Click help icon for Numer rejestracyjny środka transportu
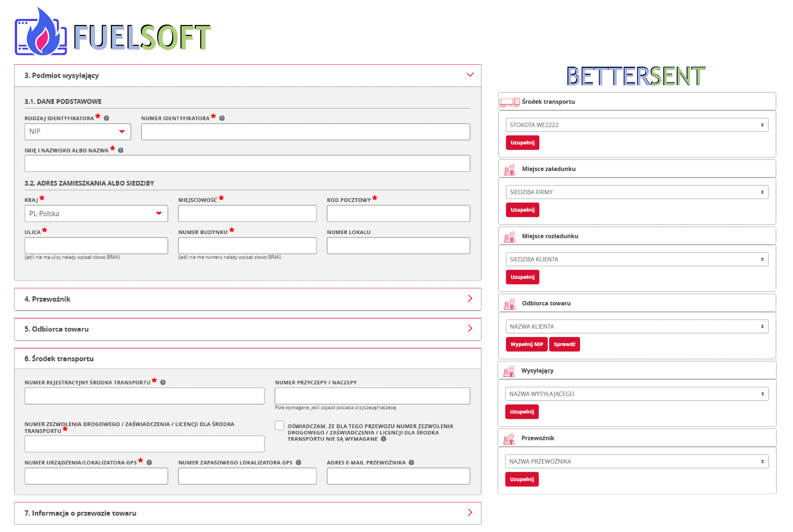Image resolution: width=793 pixels, height=532 pixels. [163, 382]
